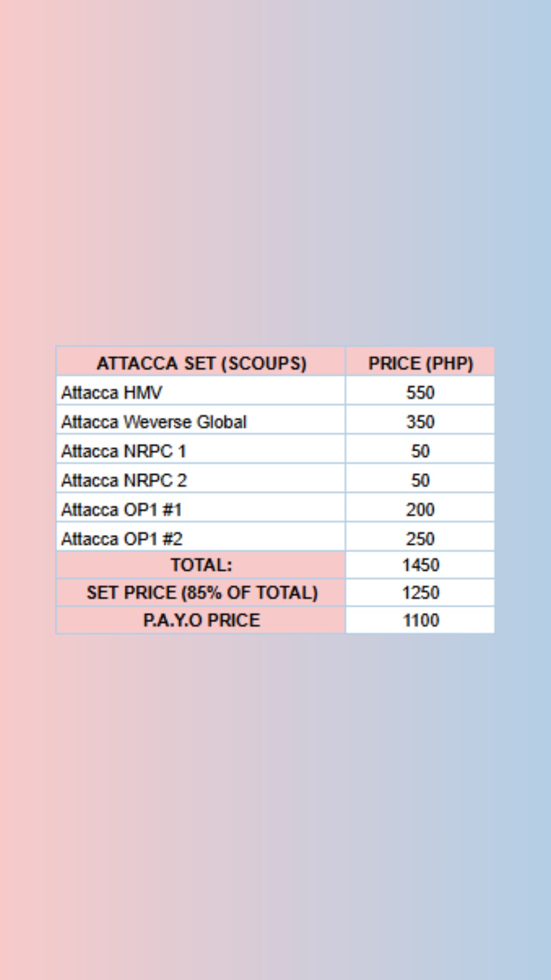Click the ATTACCA SET (SCOUPS) header cell

coord(201,363)
